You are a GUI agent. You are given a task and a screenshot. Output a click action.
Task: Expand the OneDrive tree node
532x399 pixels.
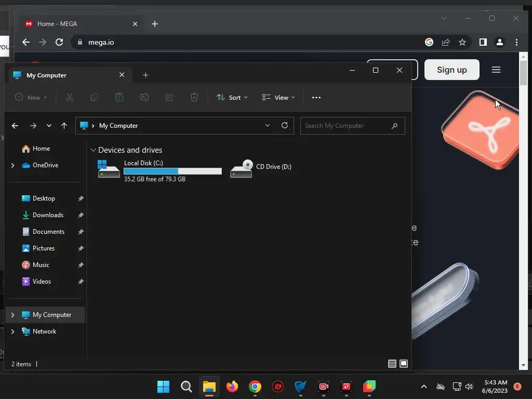(12, 165)
